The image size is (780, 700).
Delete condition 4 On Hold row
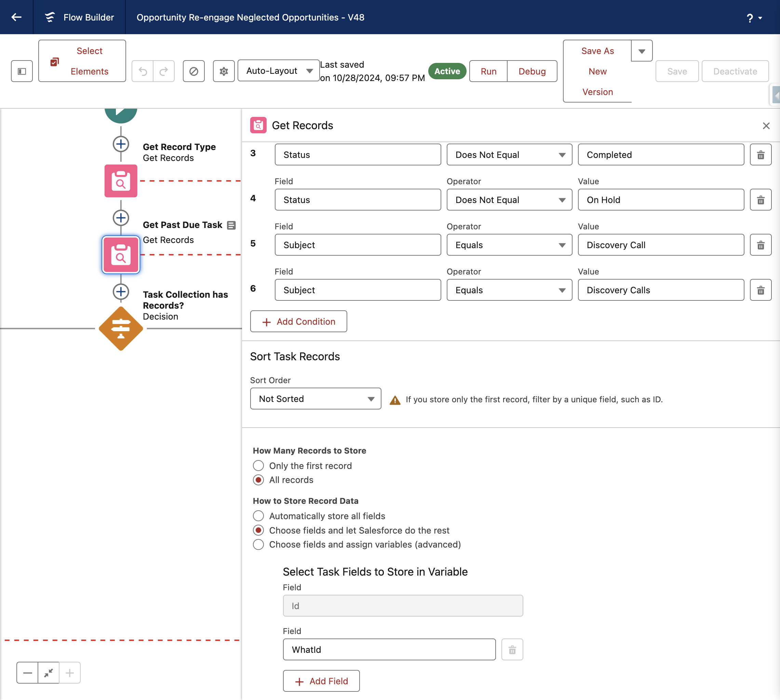click(x=761, y=200)
